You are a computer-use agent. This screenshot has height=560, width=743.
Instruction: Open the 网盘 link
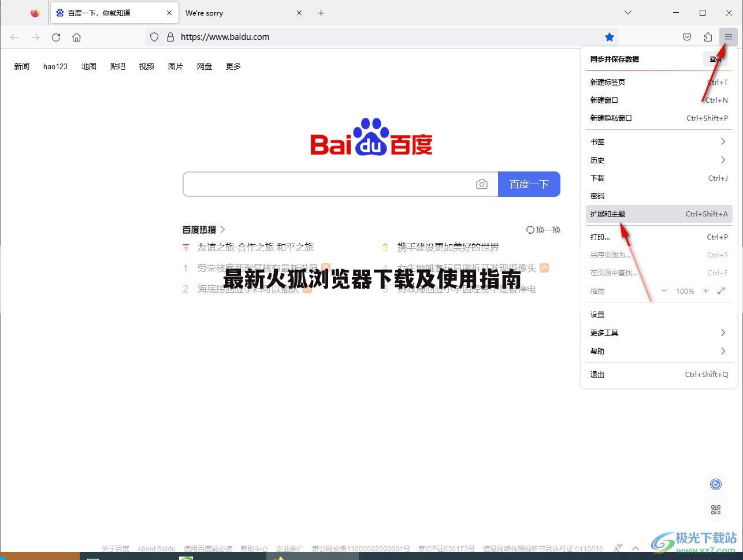(205, 66)
